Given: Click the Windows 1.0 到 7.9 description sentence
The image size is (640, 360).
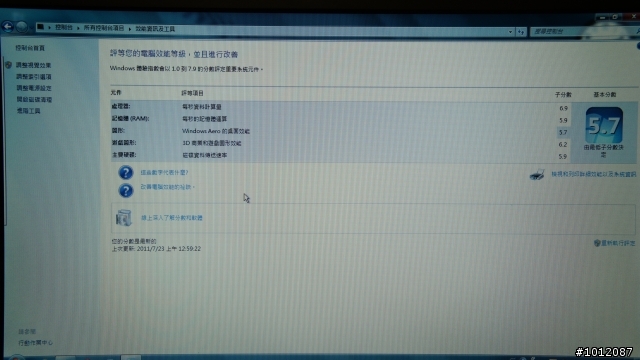Looking at the screenshot, I should [186, 69].
